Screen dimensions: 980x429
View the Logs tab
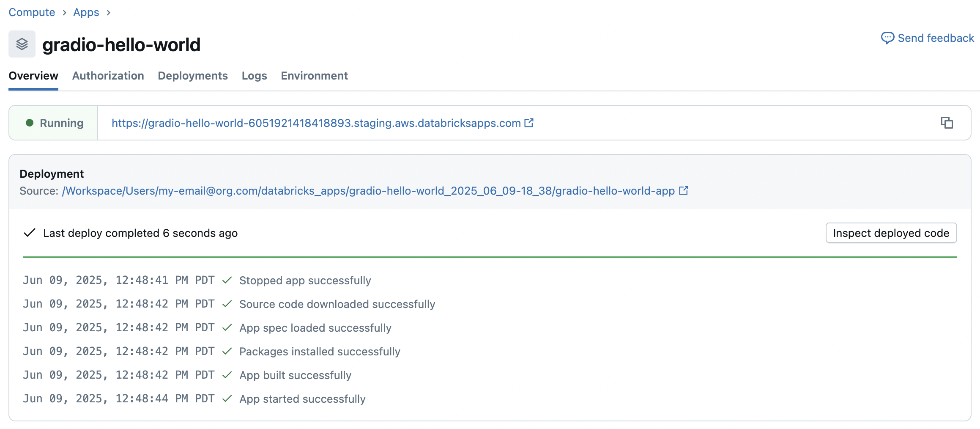pyautogui.click(x=254, y=76)
